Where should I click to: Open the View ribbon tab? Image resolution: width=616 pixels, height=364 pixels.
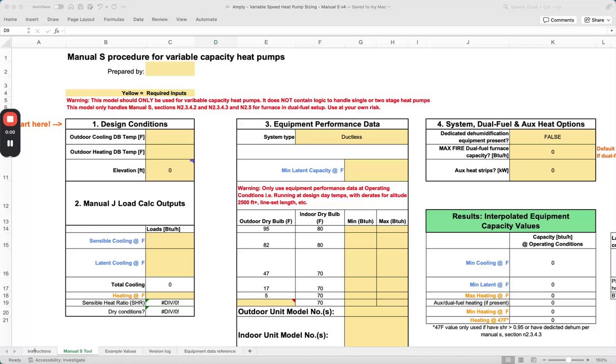point(181,19)
